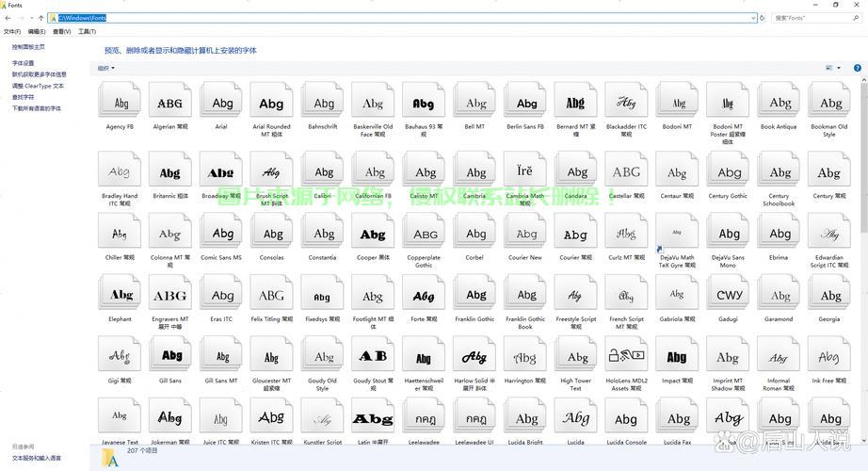Open the Arial font family
Viewport: 868px width, 471px height.
point(221,100)
